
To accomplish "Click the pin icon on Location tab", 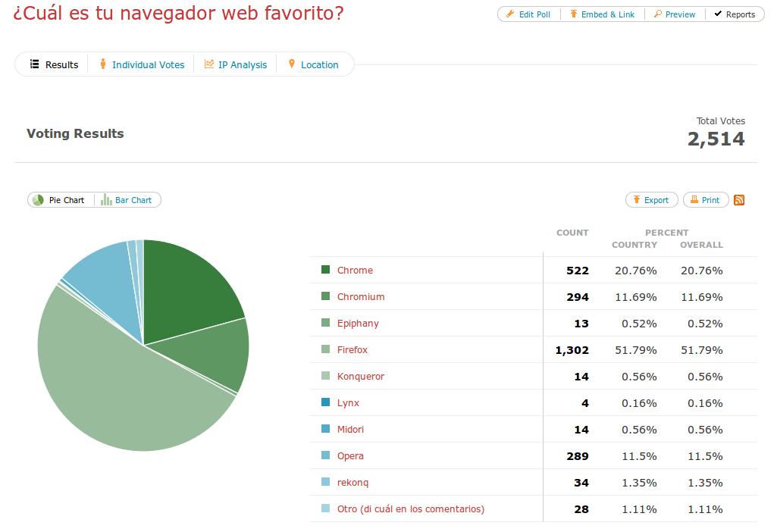I will point(291,64).
